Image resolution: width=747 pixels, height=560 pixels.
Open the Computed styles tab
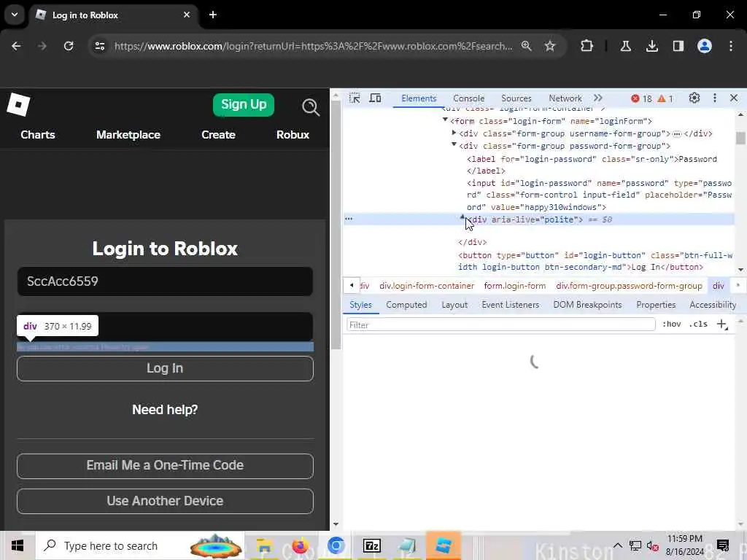click(406, 305)
